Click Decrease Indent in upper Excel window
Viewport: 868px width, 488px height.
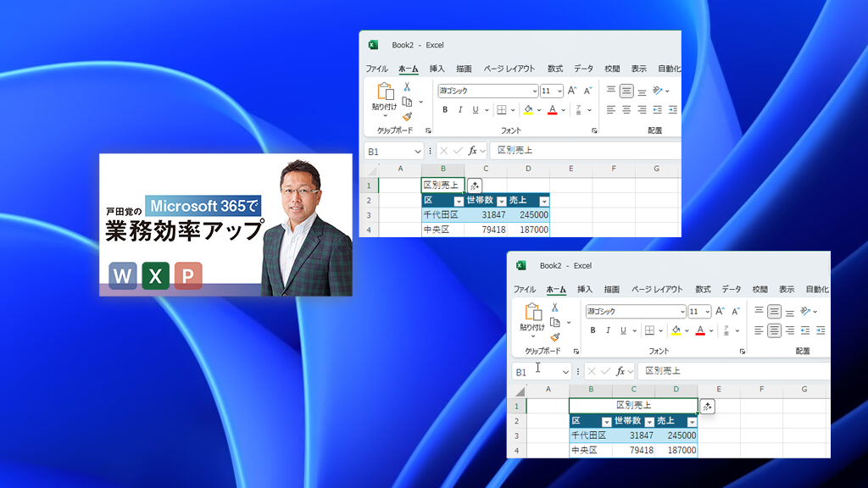pyautogui.click(x=657, y=109)
